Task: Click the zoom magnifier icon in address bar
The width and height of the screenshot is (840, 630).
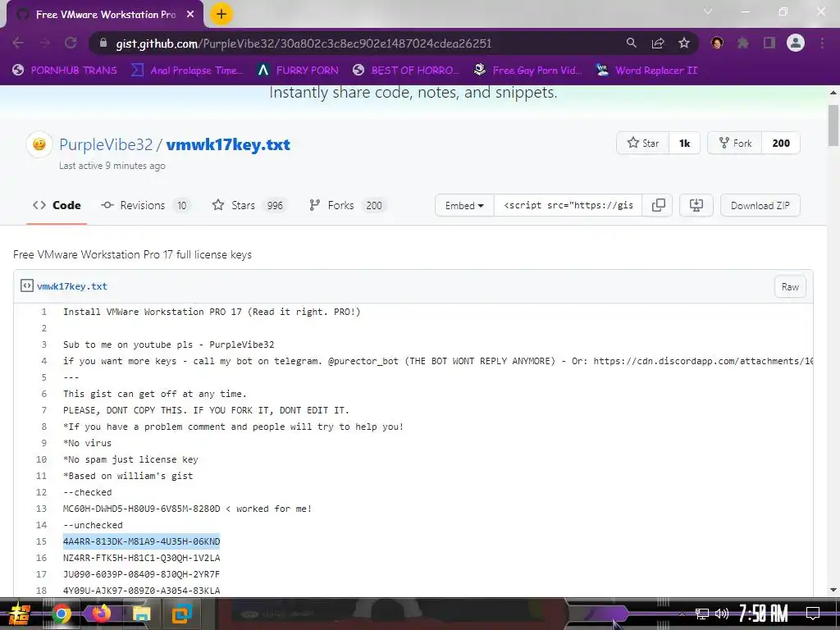Action: 632,43
